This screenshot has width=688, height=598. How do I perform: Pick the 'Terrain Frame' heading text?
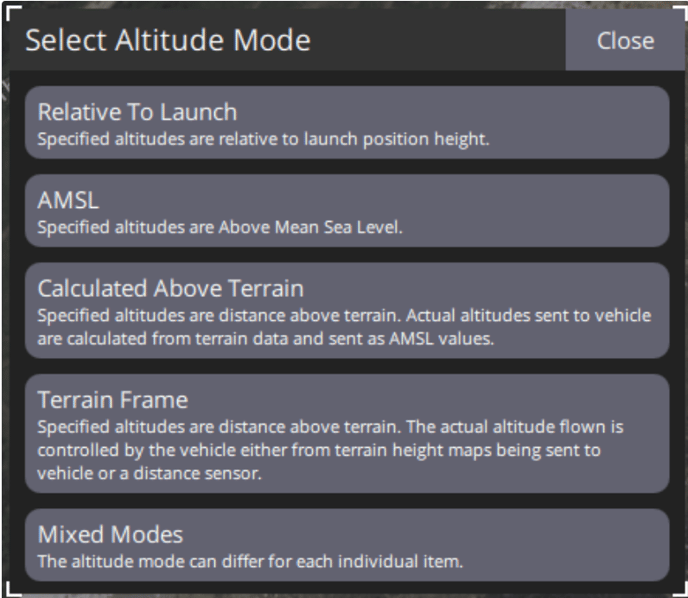(113, 400)
